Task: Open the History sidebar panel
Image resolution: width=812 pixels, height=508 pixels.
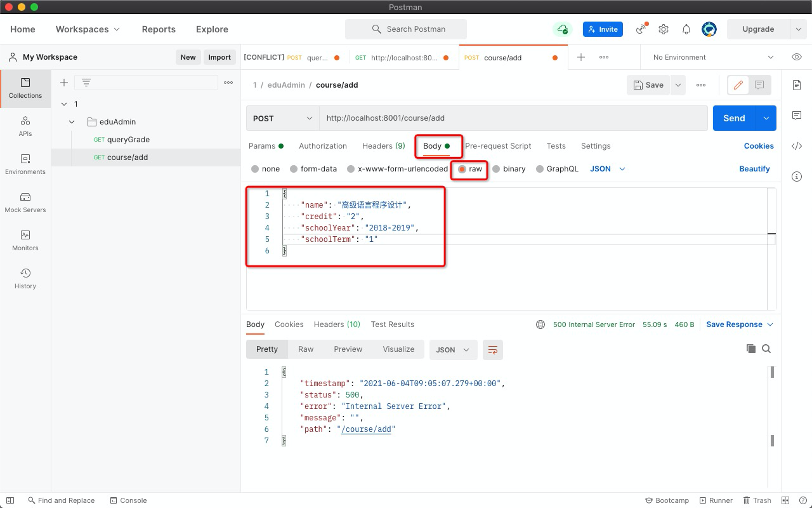Action: [x=25, y=278]
